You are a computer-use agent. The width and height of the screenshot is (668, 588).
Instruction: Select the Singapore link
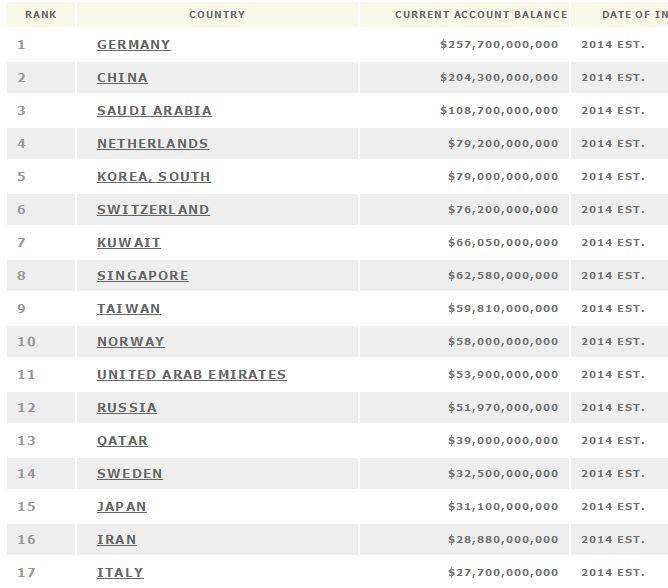pos(142,276)
